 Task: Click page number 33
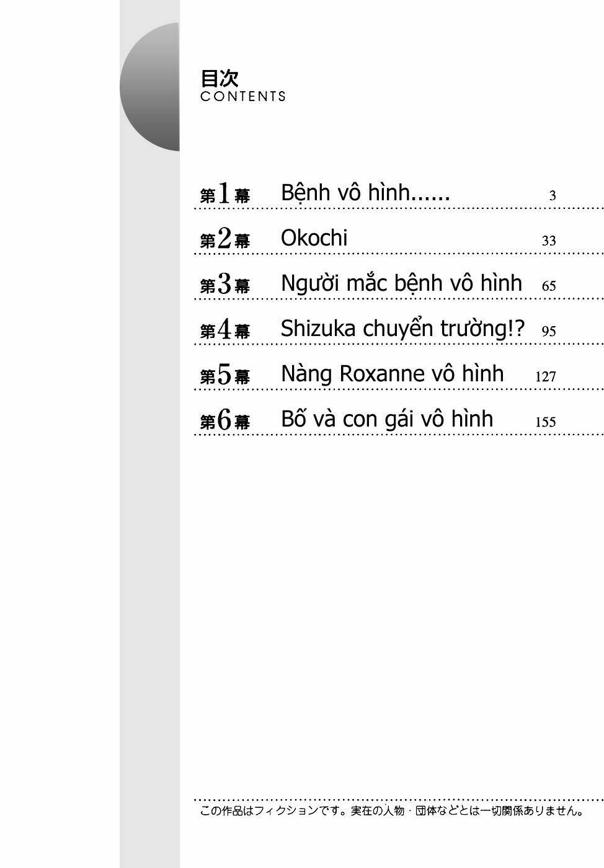click(x=548, y=241)
